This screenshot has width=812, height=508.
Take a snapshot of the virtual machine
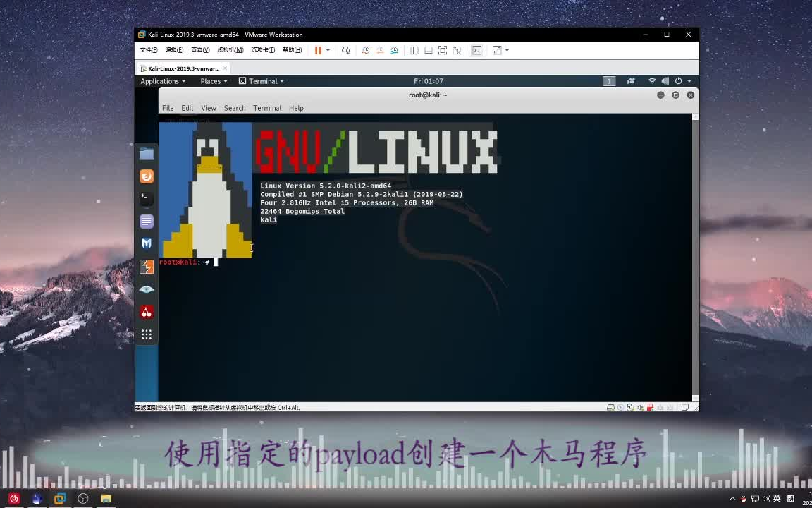pyautogui.click(x=366, y=49)
